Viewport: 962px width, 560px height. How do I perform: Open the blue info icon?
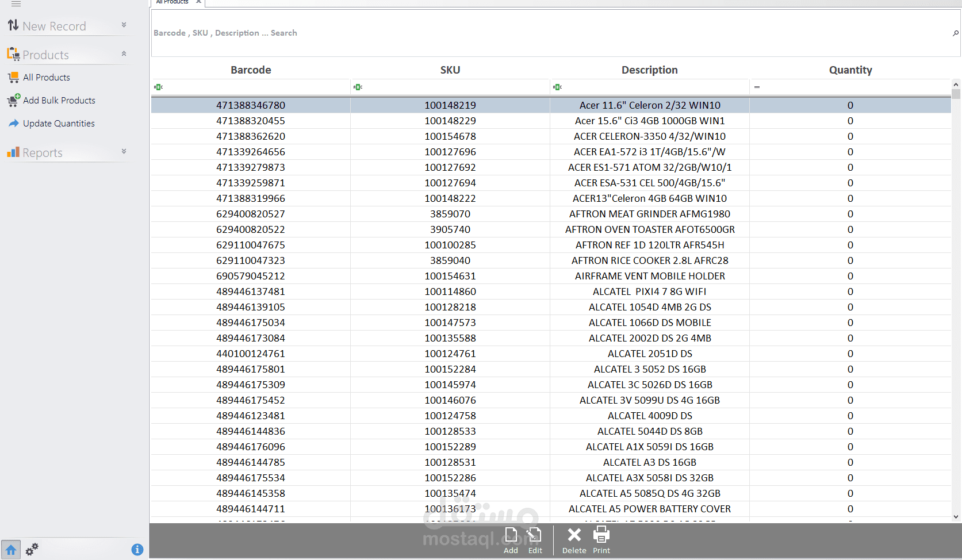[137, 550]
